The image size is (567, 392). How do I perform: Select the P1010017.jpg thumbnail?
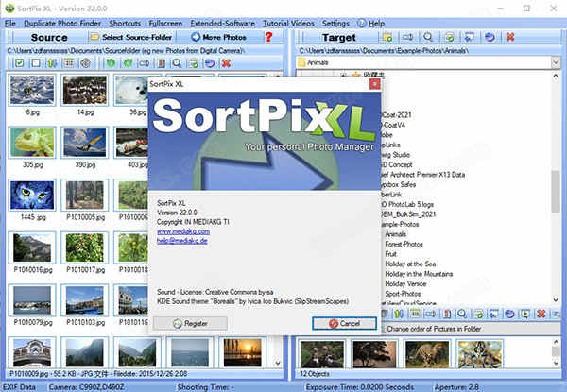(x=85, y=247)
